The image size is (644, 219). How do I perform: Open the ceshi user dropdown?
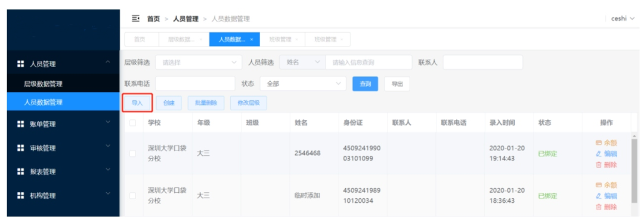622,18
